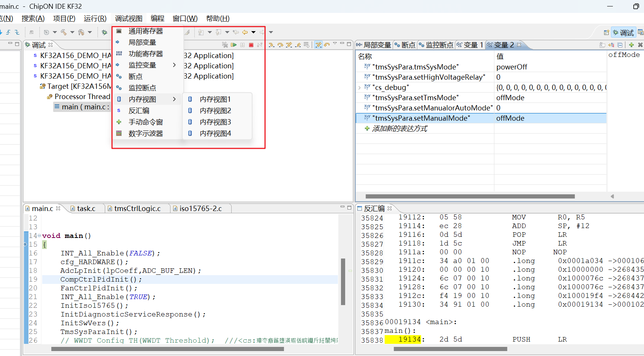Viewport: 644px width, 356px height.
Task: Click the Resume button in the debug toolbar
Action: [234, 45]
